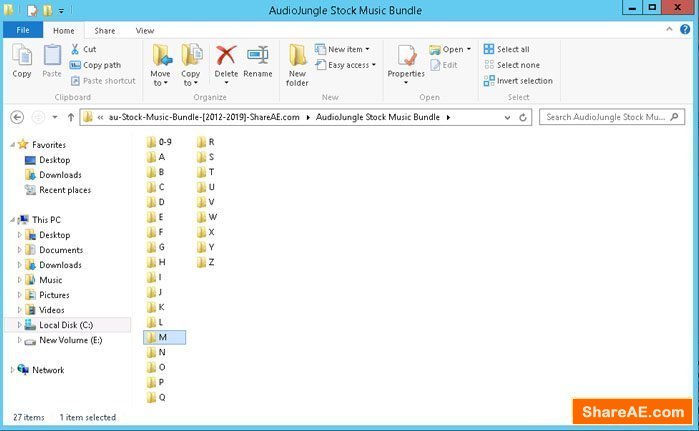Select folder Q
This screenshot has width=699, height=431.
156,398
